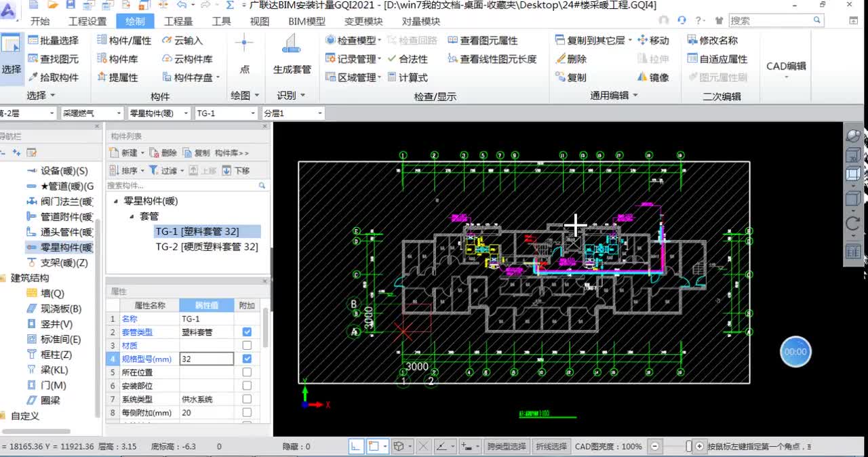Open the 工程设置 ribbon tab

coord(87,21)
